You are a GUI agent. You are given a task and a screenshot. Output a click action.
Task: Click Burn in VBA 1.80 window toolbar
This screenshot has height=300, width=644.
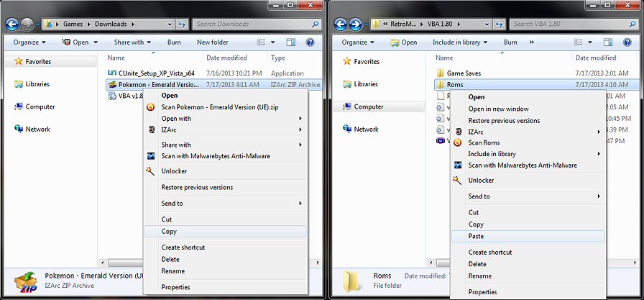pos(510,42)
